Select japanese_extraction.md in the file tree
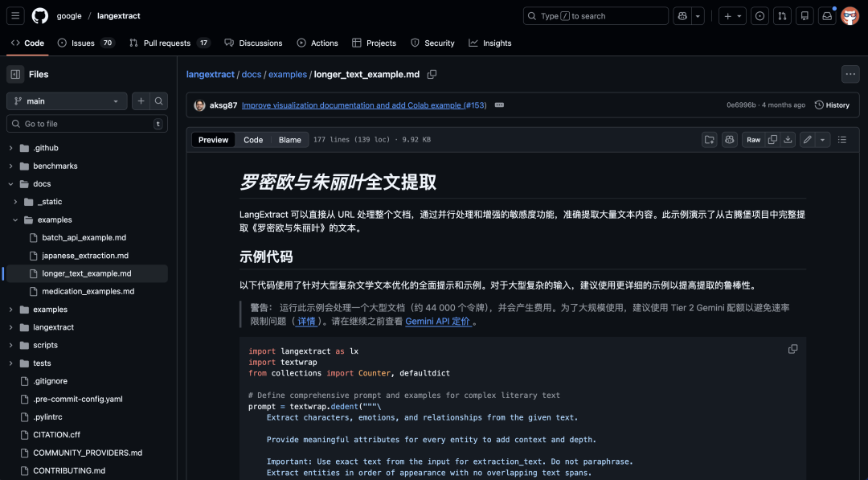Viewport: 868px width, 480px height. click(85, 255)
